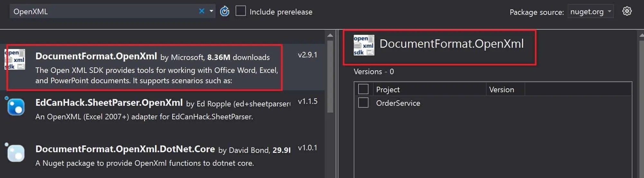This screenshot has height=178, width=644.
Task: Open NuGet settings gear icon
Action: [x=627, y=11]
